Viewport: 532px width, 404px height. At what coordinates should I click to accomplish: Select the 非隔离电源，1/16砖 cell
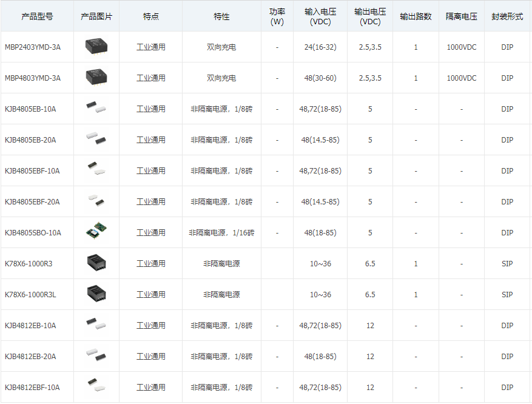tap(221, 233)
